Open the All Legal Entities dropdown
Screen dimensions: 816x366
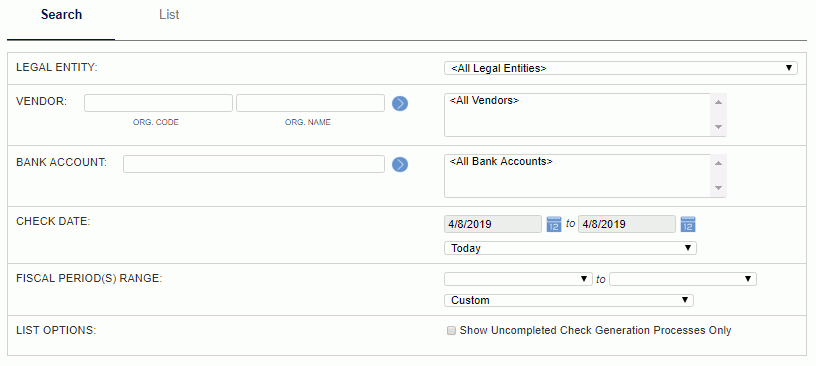point(620,68)
